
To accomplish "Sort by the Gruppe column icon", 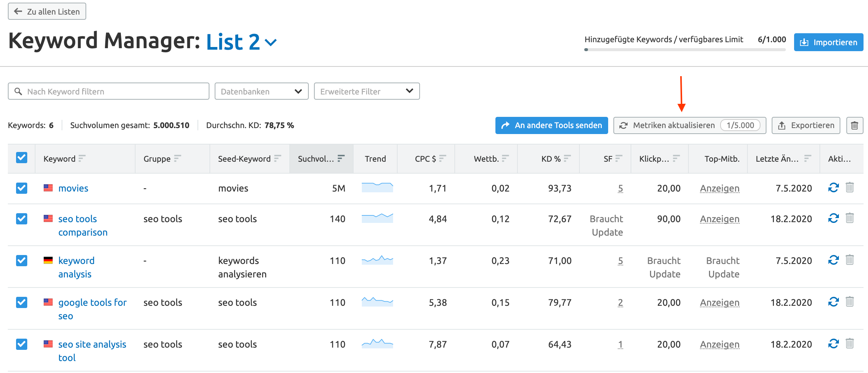I will 177,159.
